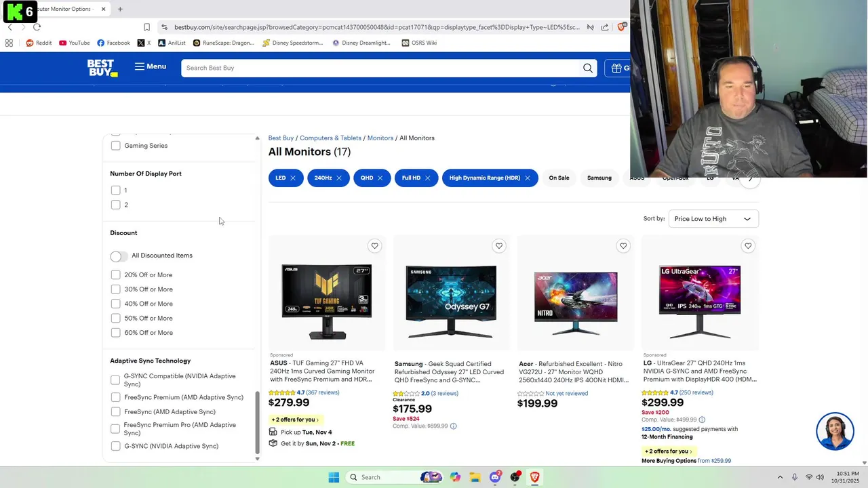Viewport: 868px width, 488px height.
Task: Click the browser back arrow
Action: 10,27
